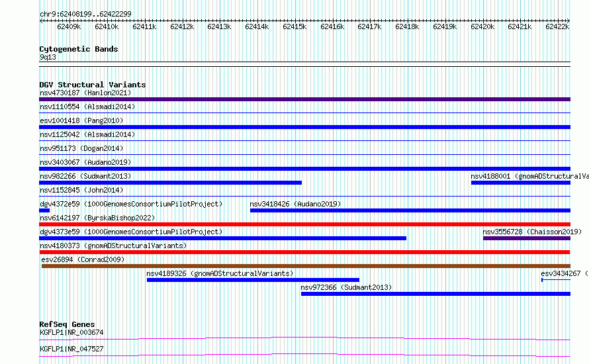Click the nsv3418426 (Audano2019) label
The image size is (589, 364).
(x=295, y=204)
